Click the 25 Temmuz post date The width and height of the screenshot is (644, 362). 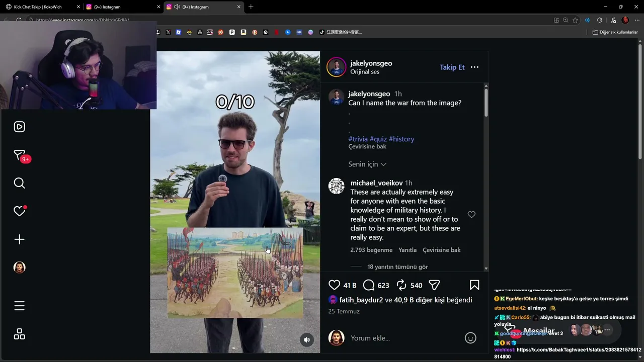click(x=344, y=312)
